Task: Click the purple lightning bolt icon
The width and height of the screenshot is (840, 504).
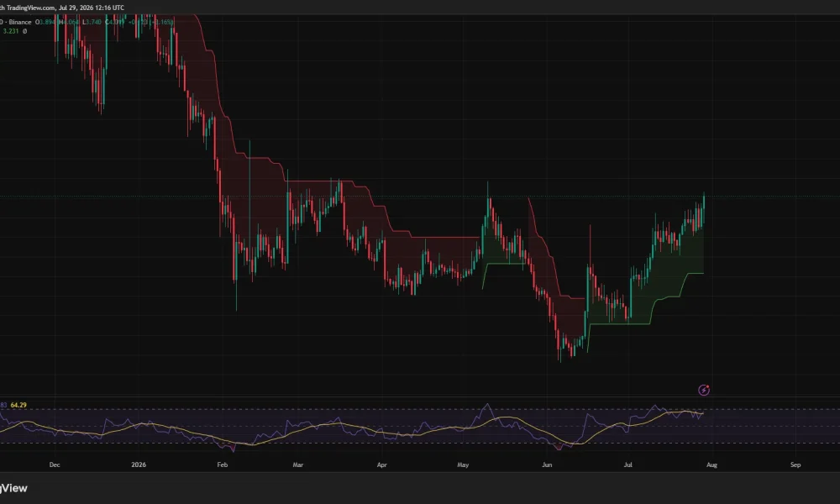Action: [x=704, y=391]
